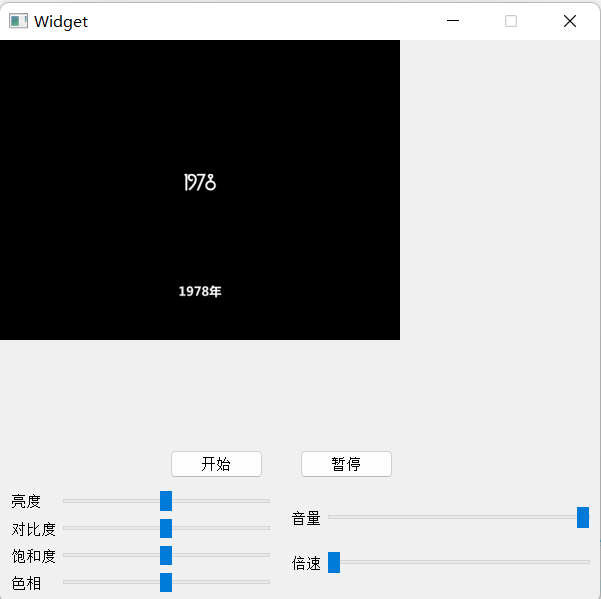Minimize the Widget window
The height and width of the screenshot is (599, 601).
453,21
